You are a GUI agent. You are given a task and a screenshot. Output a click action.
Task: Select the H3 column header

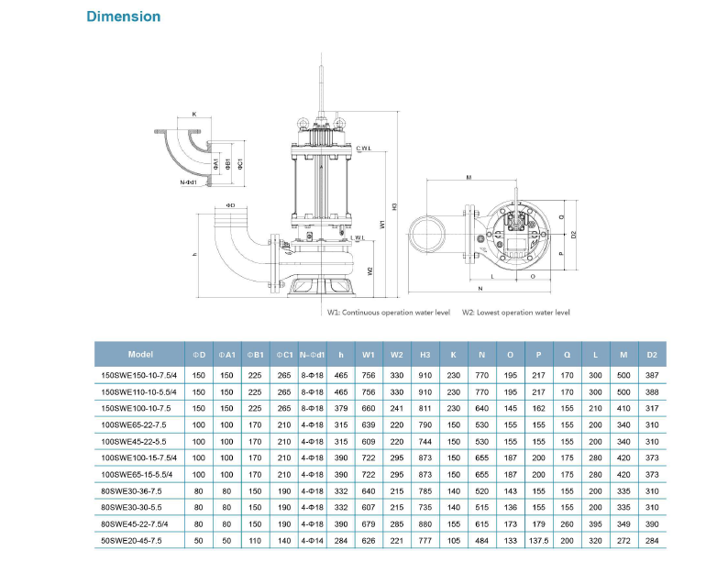[425, 355]
